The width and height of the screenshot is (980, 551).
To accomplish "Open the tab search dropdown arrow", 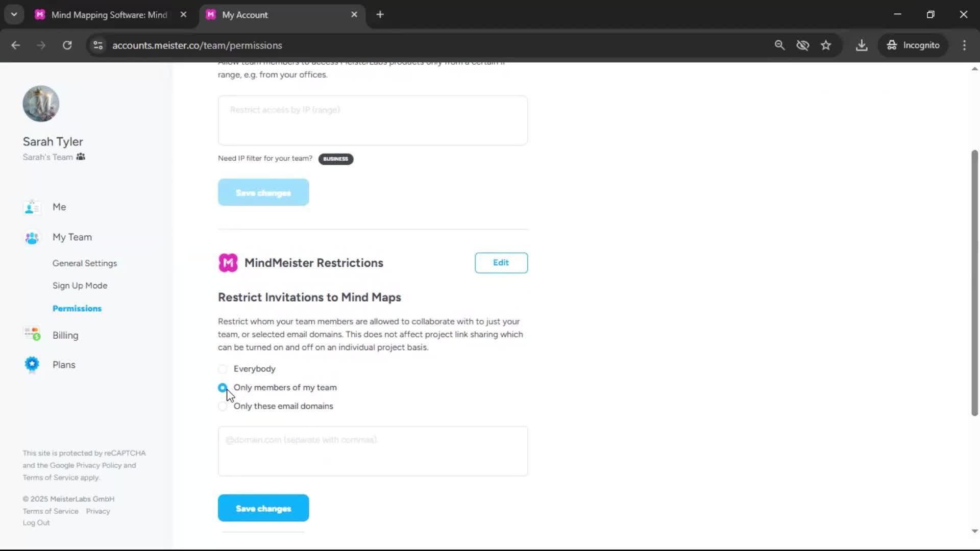I will click(14, 15).
